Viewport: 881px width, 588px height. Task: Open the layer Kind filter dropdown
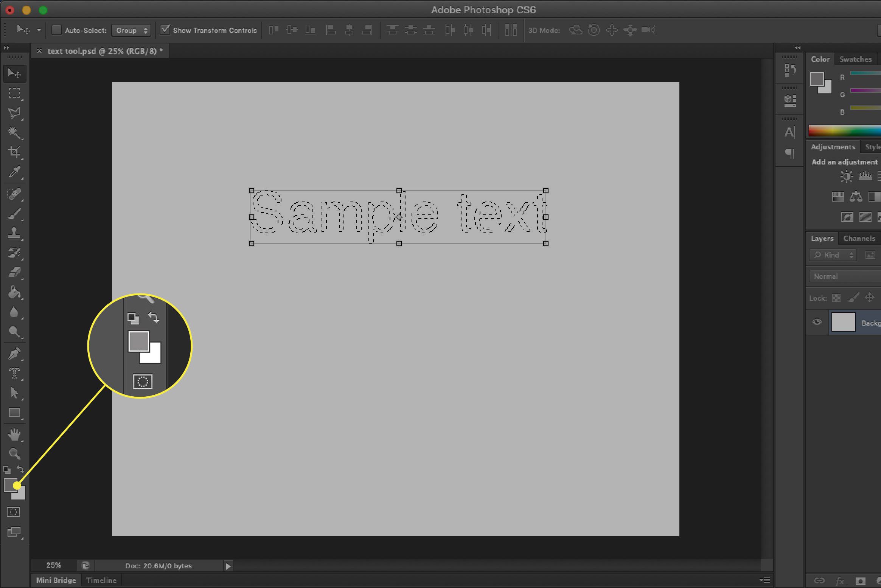tap(833, 255)
